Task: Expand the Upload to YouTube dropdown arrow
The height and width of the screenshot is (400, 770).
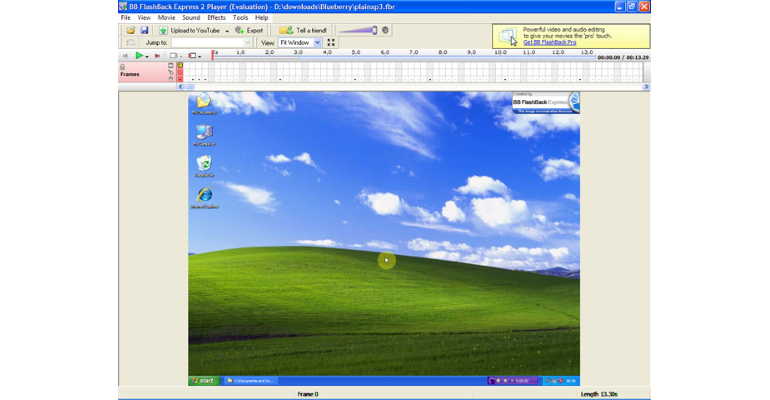Action: point(227,31)
